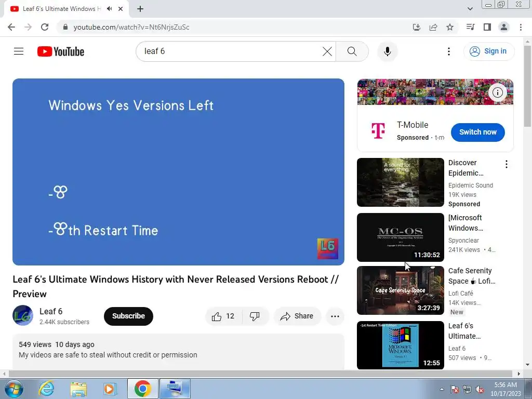Viewport: 532px width, 399px height.
Task: Open Chrome three-dot menu
Action: tap(521, 27)
